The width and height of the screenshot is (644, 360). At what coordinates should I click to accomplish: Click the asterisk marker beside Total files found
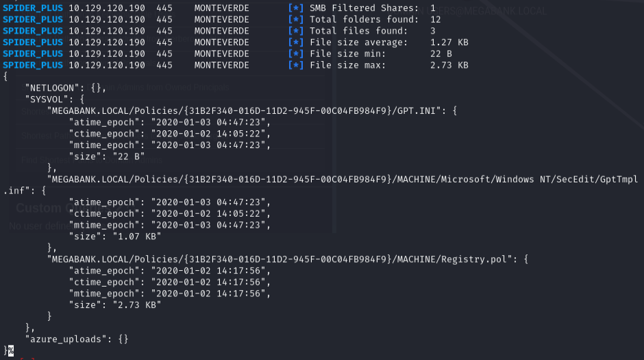(296, 32)
